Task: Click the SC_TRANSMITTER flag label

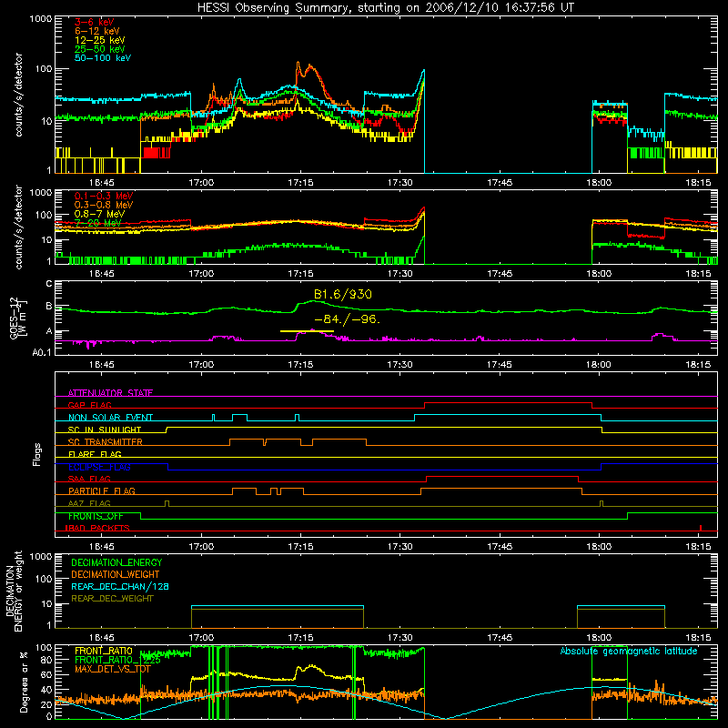Action: pyautogui.click(x=106, y=441)
